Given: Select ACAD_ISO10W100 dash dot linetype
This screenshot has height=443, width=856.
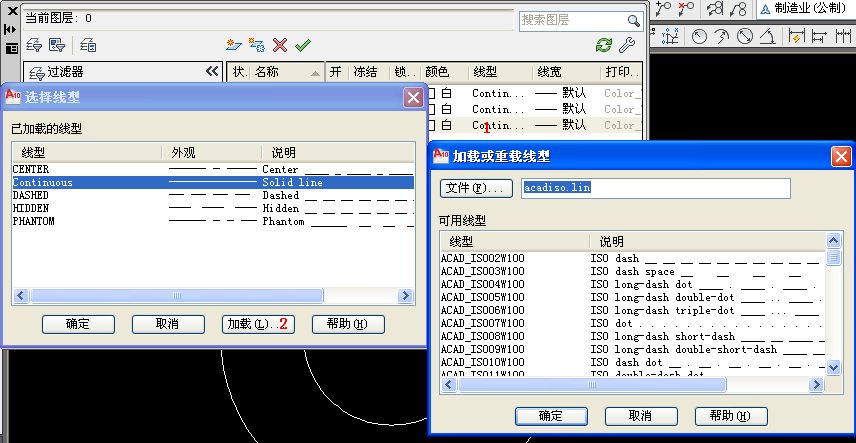Looking at the screenshot, I should (x=632, y=362).
